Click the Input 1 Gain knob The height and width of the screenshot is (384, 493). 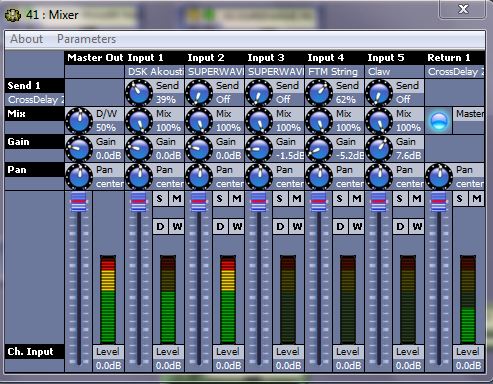(x=139, y=149)
